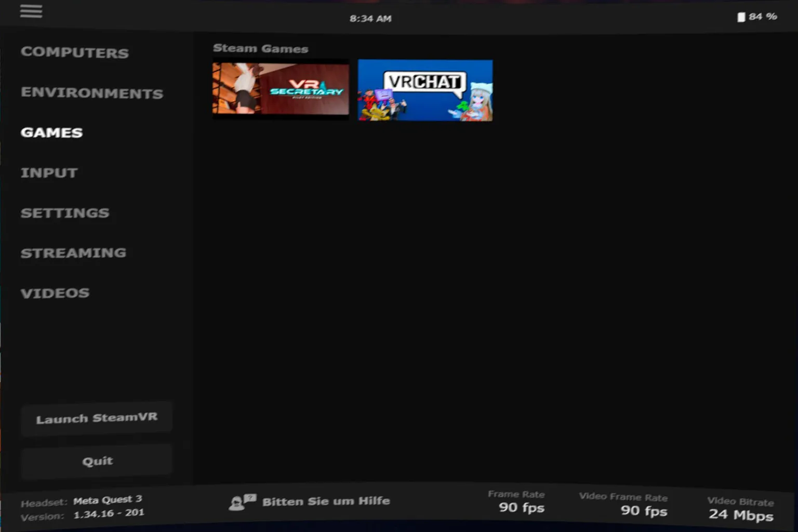Click the Meta Quest 3 headset text
The height and width of the screenshot is (532, 798).
[x=108, y=500]
